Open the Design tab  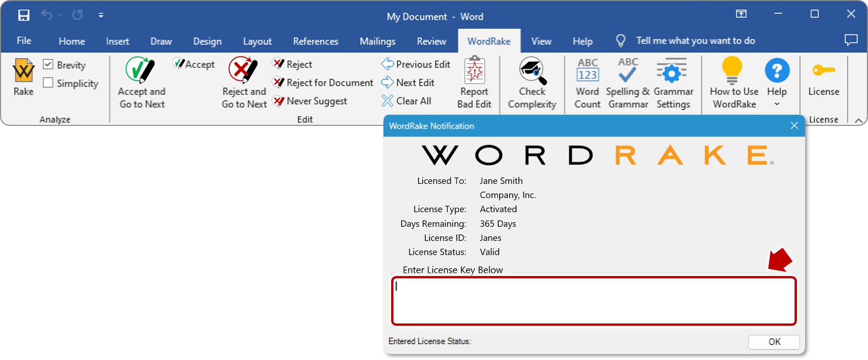207,41
